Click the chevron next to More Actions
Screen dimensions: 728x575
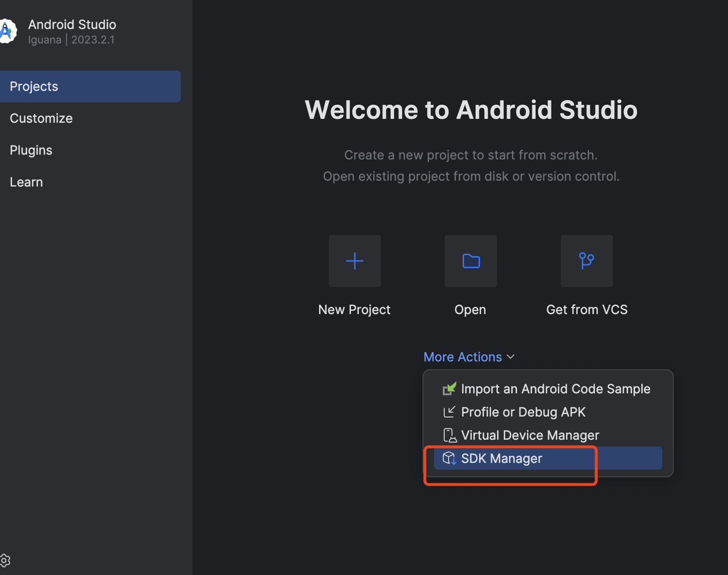pos(510,357)
